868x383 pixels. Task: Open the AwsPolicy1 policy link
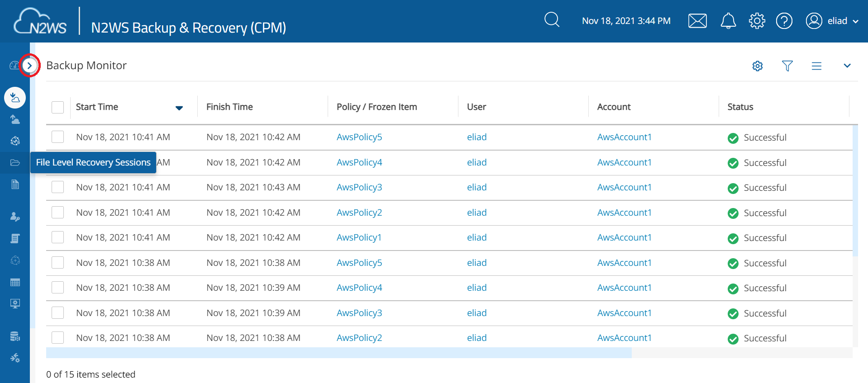[x=359, y=237]
